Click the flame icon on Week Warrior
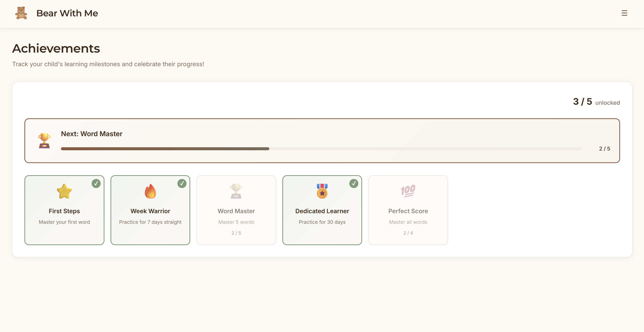Viewport: 644px width, 332px height. 150,191
